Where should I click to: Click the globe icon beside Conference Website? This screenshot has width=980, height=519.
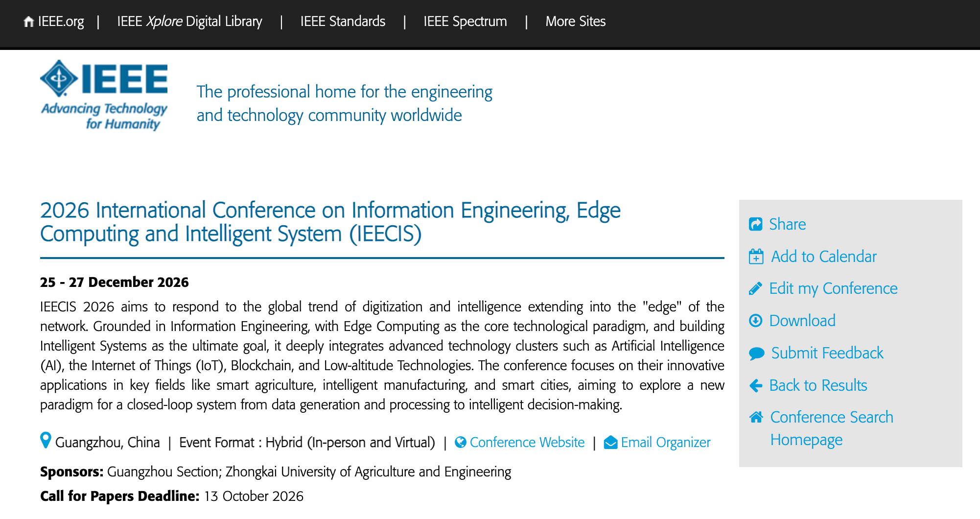(460, 443)
